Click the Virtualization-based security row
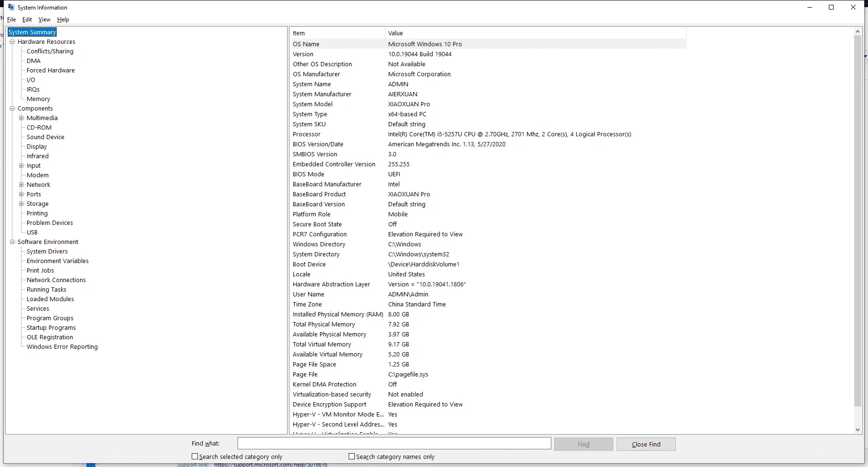 (488, 395)
